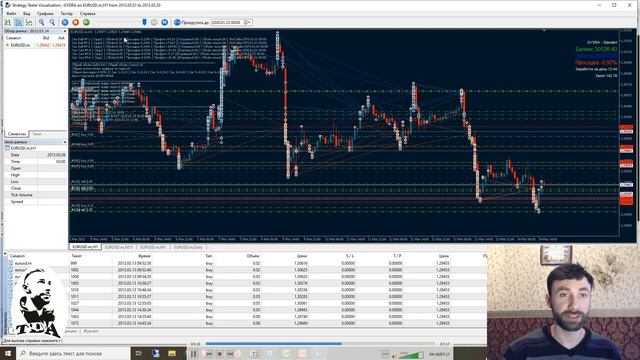This screenshot has height=360, width=640.
Task: Click the blue round toolbar button
Action: click(65, 22)
